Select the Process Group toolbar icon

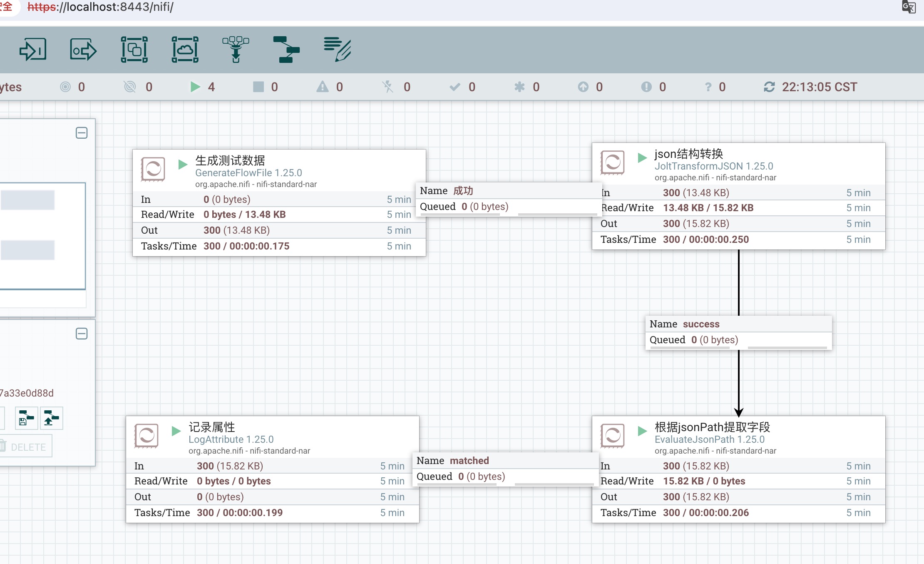coord(134,50)
